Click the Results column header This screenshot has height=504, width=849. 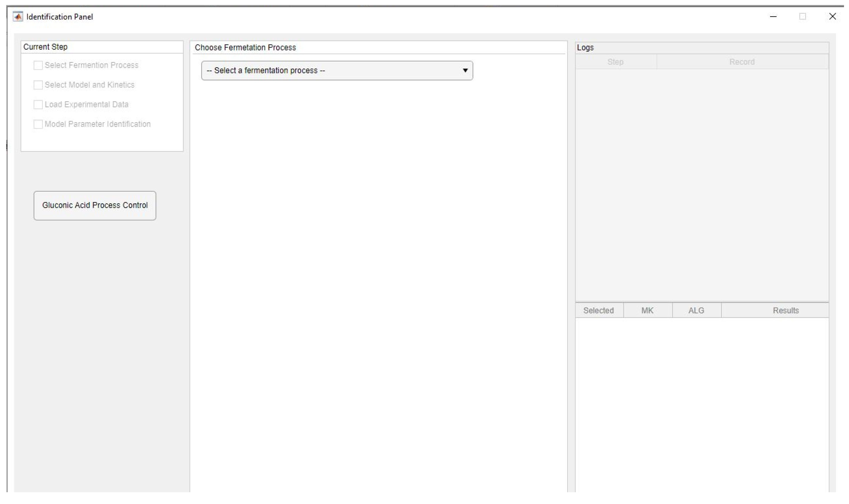[x=785, y=310]
